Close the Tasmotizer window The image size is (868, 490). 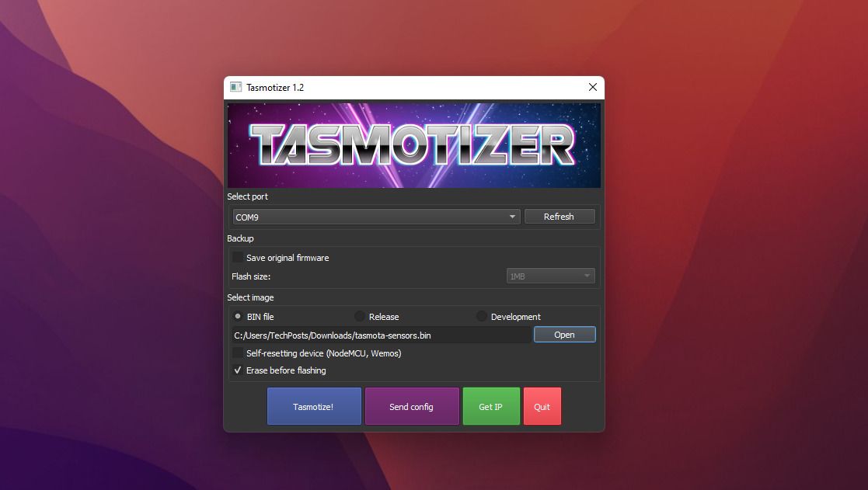pos(592,87)
